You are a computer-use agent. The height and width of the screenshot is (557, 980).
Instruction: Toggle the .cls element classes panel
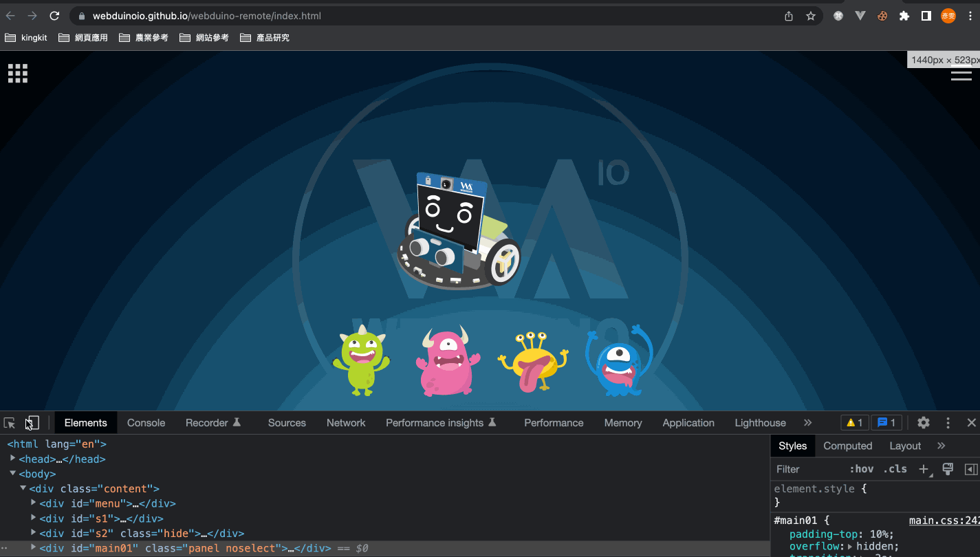coord(895,469)
